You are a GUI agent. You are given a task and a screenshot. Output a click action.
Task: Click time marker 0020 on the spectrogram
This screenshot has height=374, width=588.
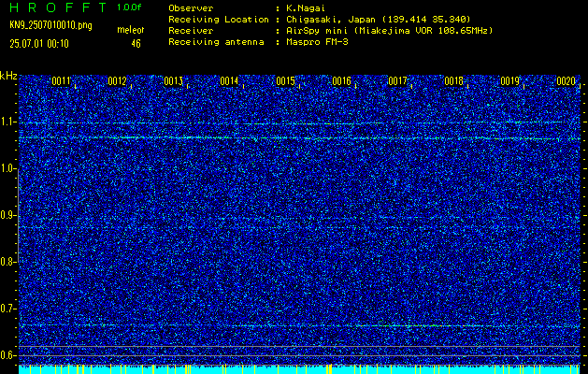[566, 81]
